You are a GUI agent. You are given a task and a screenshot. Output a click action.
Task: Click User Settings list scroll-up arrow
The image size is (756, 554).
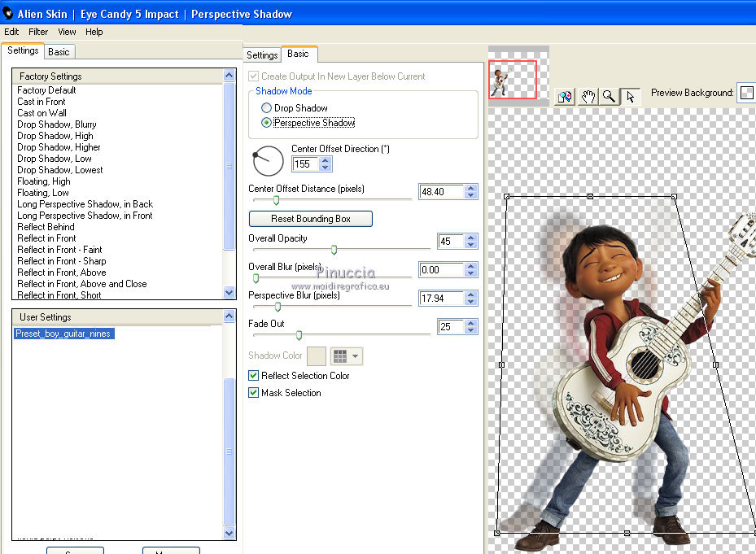click(229, 316)
